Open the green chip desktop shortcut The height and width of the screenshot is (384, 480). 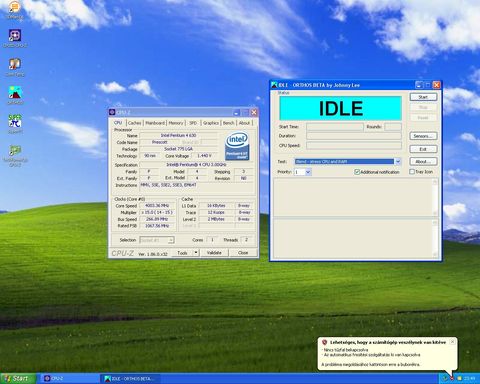click(x=15, y=155)
